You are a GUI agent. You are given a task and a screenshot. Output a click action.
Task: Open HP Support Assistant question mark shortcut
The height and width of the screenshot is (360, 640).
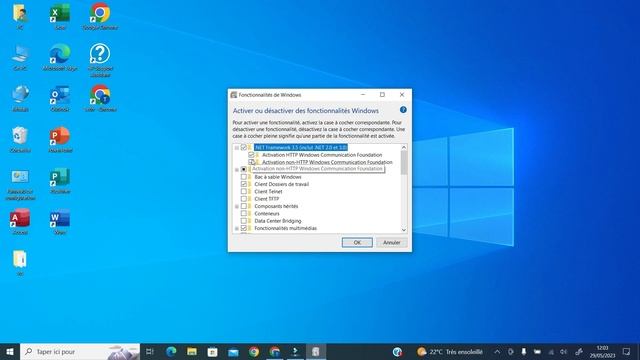click(x=100, y=60)
